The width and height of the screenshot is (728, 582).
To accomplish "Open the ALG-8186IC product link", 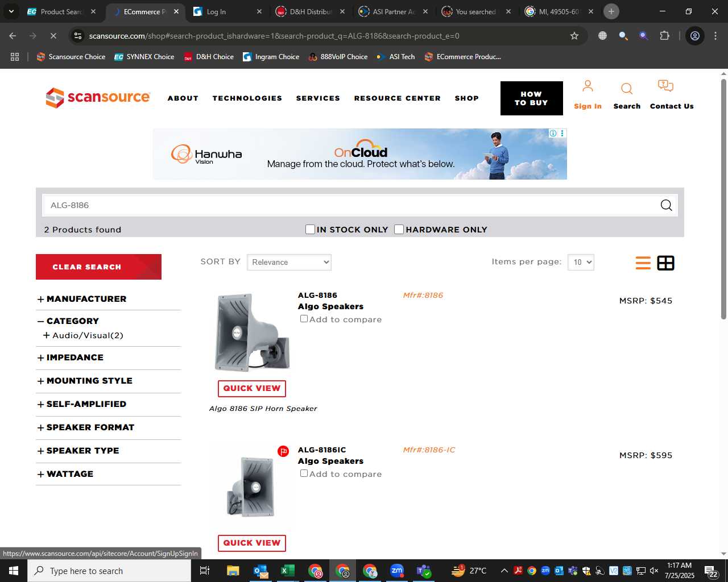I will pos(322,450).
